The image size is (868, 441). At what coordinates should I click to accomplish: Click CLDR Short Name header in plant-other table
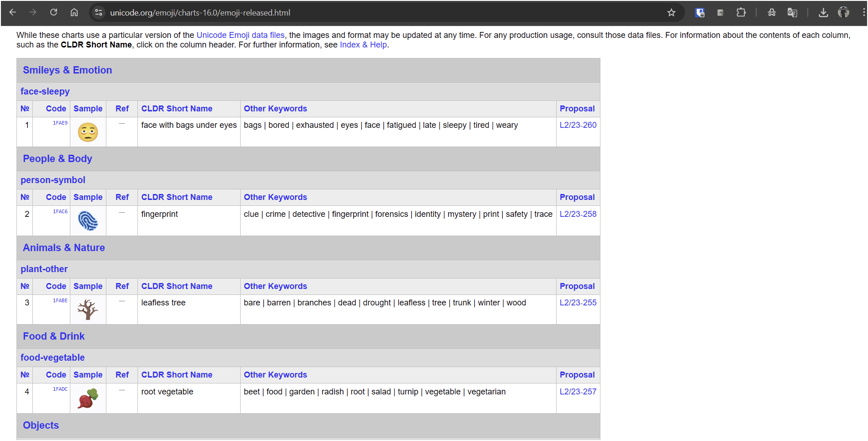coord(177,286)
